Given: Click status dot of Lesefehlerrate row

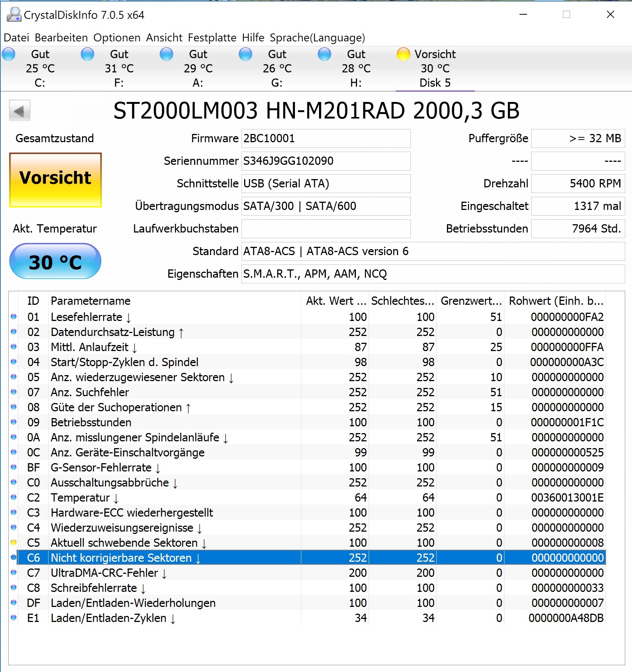Looking at the screenshot, I should coord(14,317).
